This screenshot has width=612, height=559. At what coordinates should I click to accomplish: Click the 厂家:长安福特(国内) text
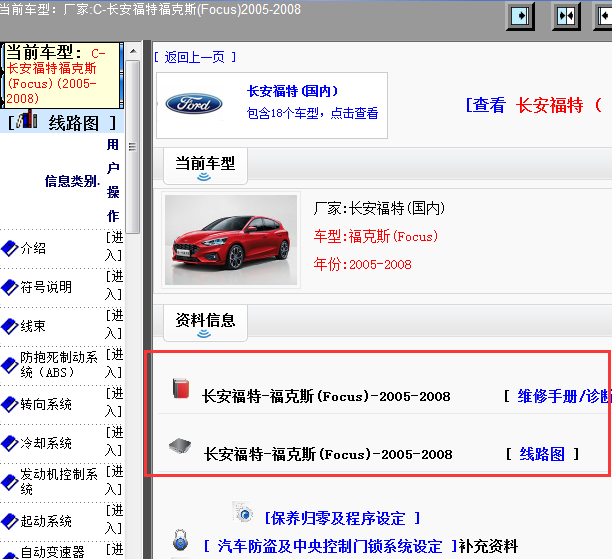point(379,208)
